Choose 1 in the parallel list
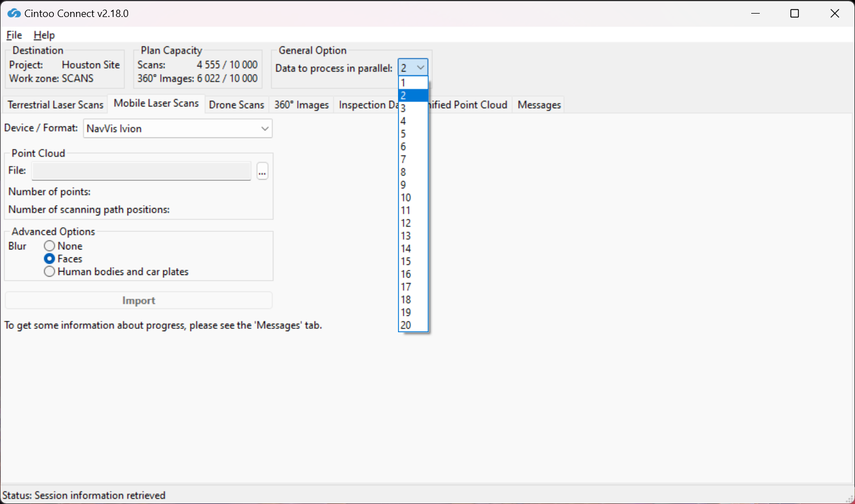This screenshot has width=855, height=504. click(x=413, y=83)
